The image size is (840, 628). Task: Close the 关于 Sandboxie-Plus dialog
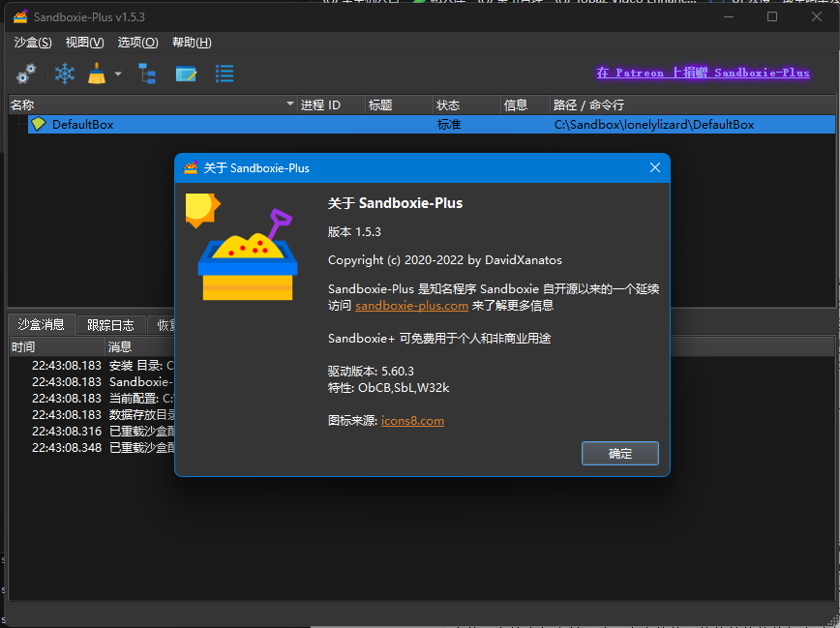654,167
